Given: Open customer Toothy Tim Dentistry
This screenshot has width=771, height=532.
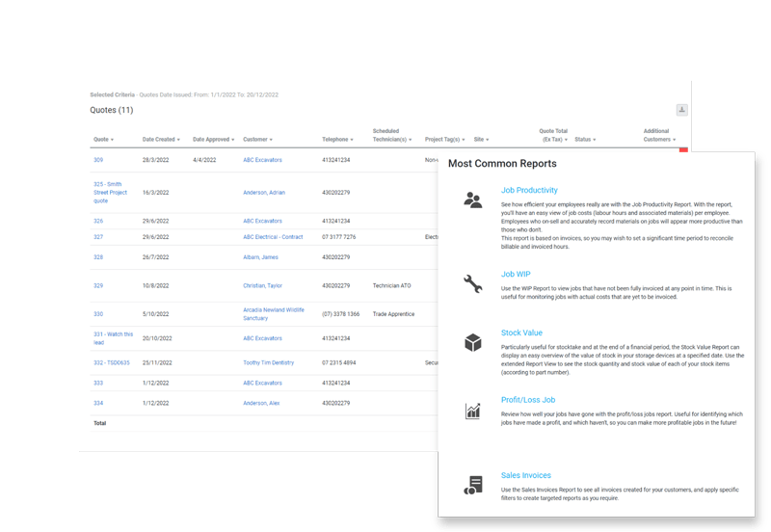Looking at the screenshot, I should click(269, 363).
